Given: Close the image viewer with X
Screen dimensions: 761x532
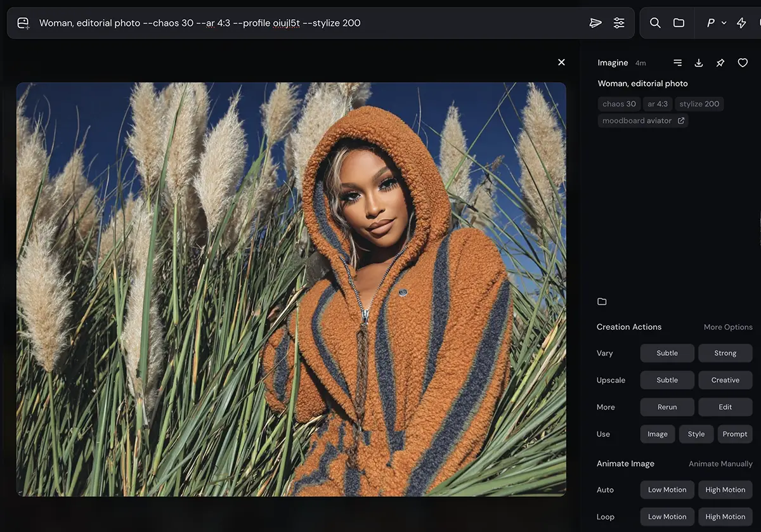Looking at the screenshot, I should [561, 62].
